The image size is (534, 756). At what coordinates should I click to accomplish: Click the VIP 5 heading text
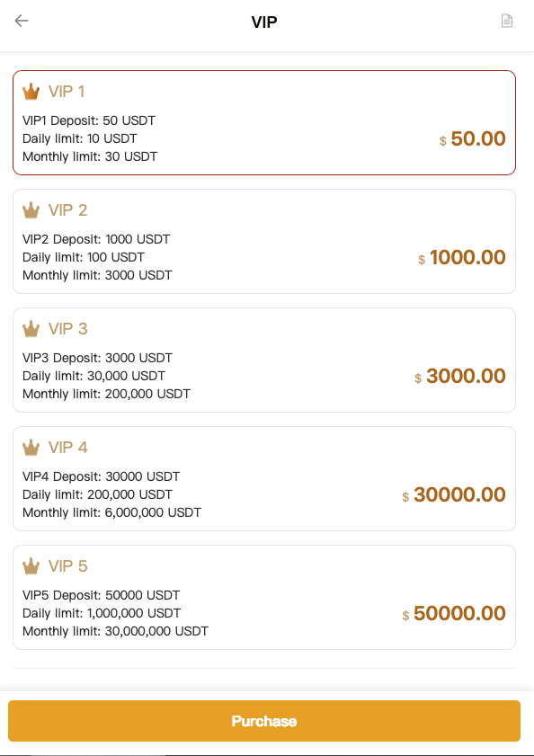click(x=68, y=566)
